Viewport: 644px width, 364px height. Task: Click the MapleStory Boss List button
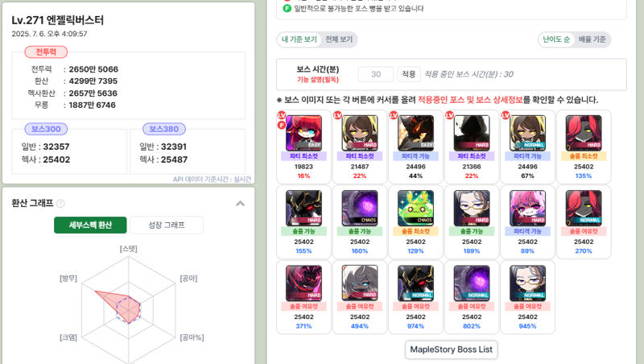[451, 350]
